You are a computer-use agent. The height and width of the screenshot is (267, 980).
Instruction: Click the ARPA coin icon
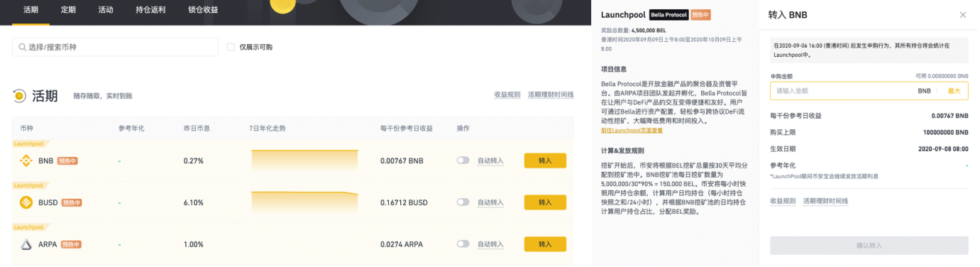26,244
